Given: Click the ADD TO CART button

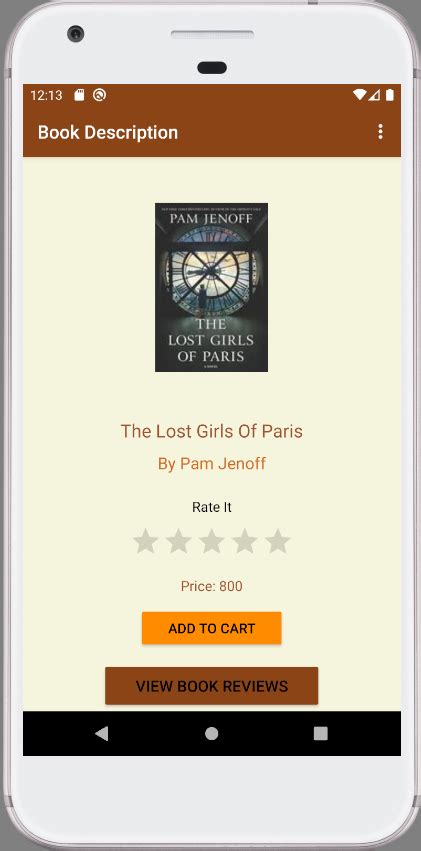Looking at the screenshot, I should (x=212, y=628).
